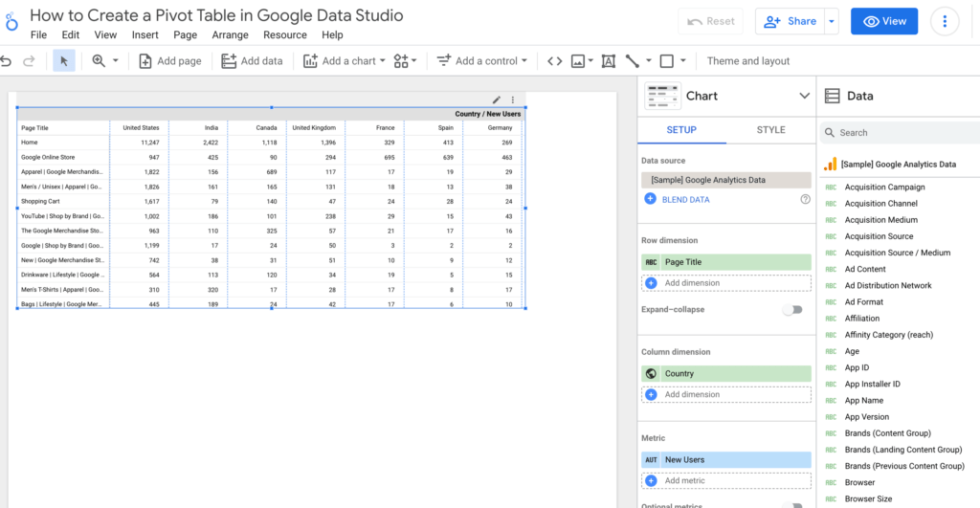Viewport: 980px width, 508px height.
Task: Click the help icon beside Blend Data
Action: (x=805, y=199)
